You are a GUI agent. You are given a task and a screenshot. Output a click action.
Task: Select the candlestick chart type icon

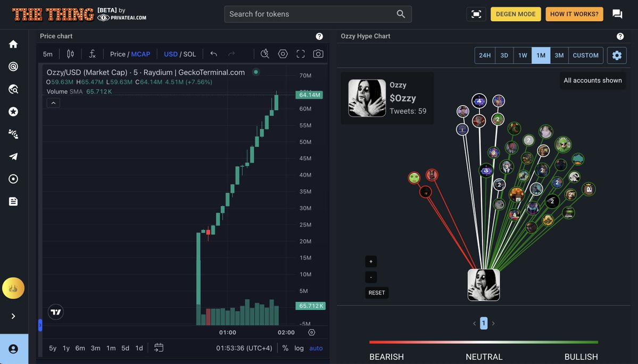[x=70, y=54]
